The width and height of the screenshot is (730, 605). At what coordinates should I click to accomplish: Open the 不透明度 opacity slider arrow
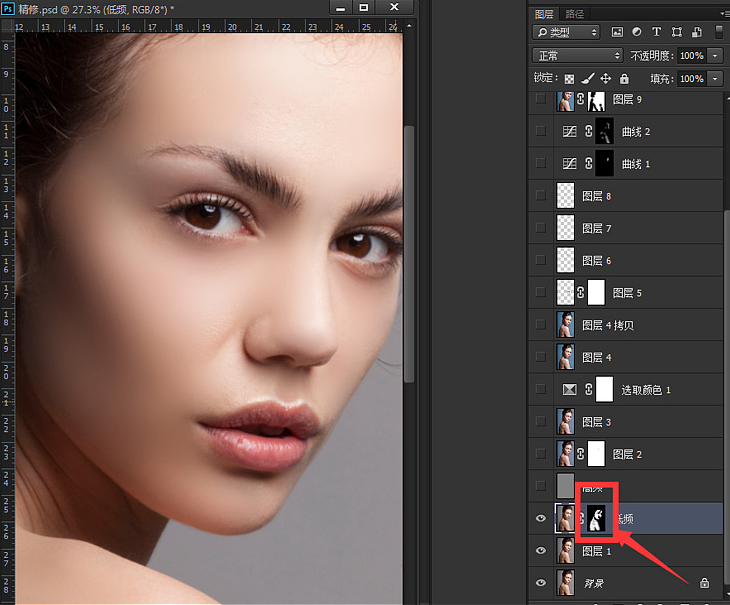(x=716, y=55)
